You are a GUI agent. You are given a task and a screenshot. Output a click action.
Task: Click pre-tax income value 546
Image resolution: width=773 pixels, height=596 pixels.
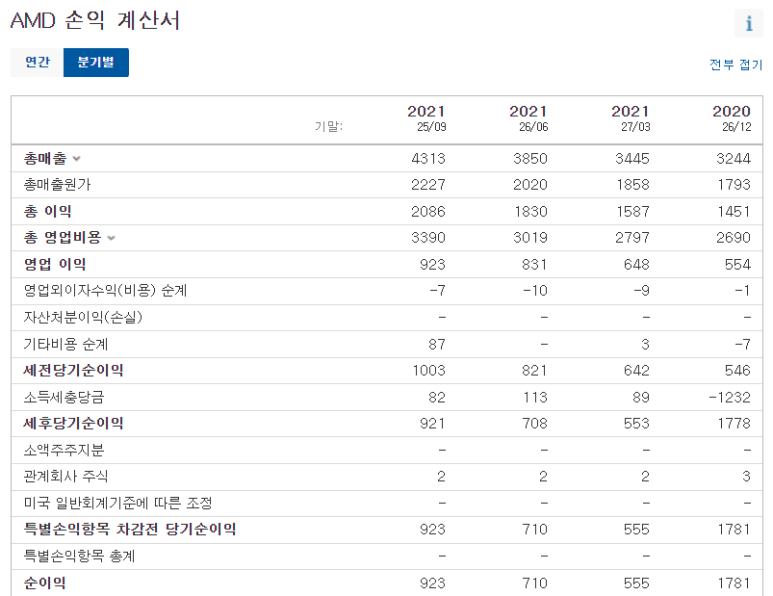pos(738,371)
